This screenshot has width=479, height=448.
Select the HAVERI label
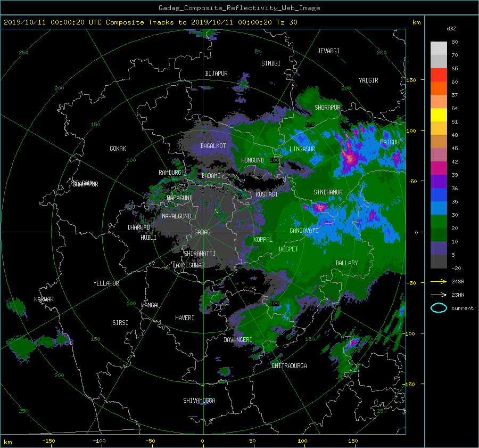[185, 318]
